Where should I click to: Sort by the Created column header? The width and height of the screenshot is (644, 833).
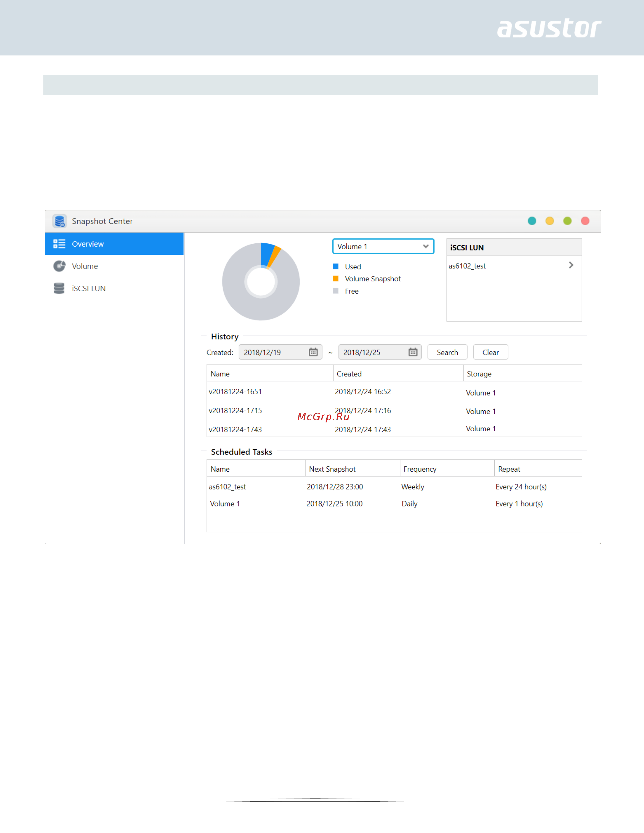(x=398, y=374)
